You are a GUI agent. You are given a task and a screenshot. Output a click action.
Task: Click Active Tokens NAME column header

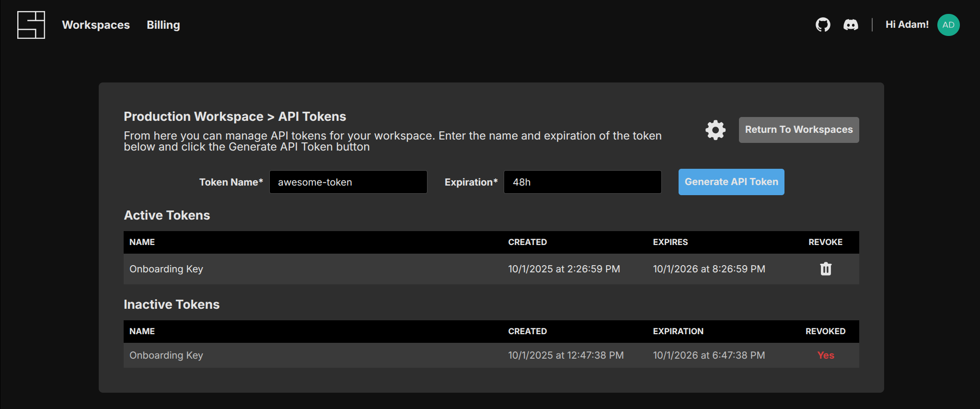(142, 242)
